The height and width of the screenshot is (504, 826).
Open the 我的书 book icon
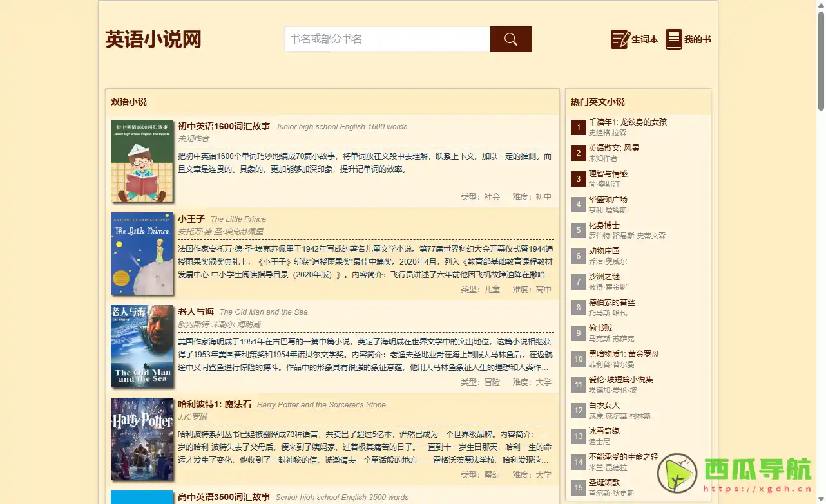673,39
